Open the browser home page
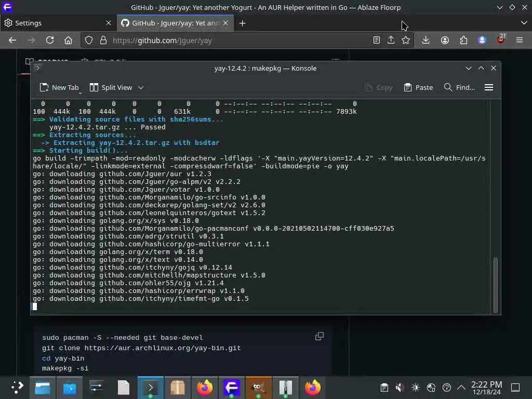The image size is (532, 399). click(x=68, y=41)
